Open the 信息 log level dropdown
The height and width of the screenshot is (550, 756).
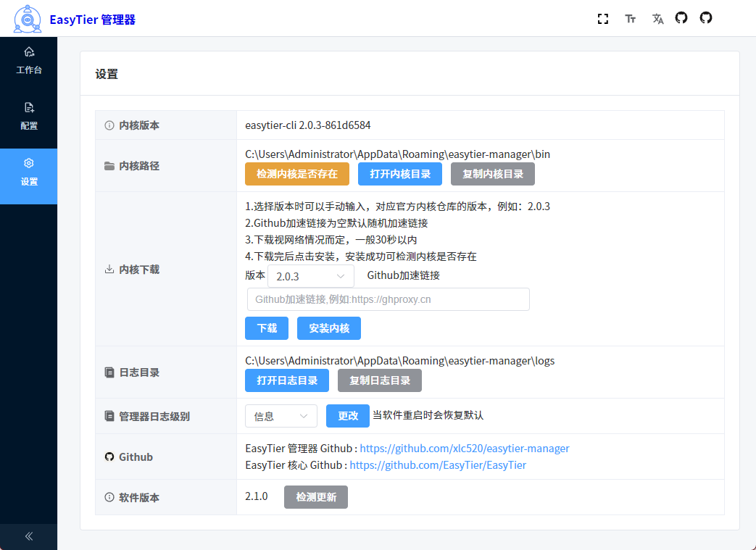pos(281,416)
